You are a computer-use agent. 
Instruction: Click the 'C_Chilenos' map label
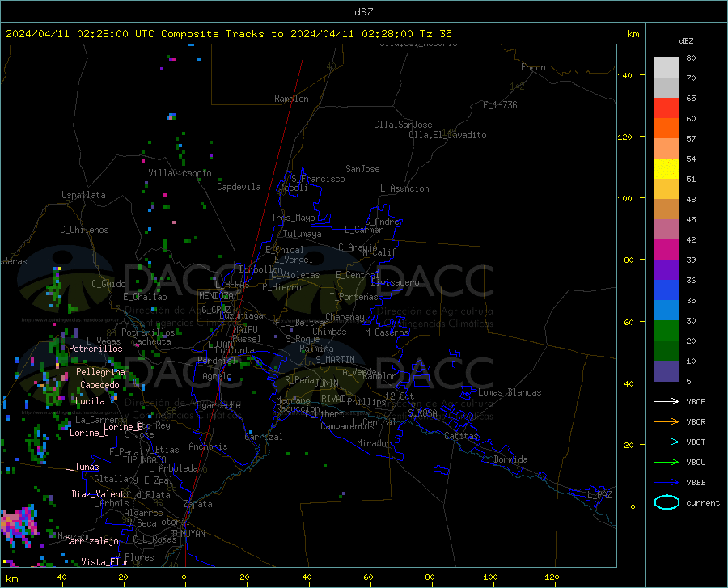point(84,230)
